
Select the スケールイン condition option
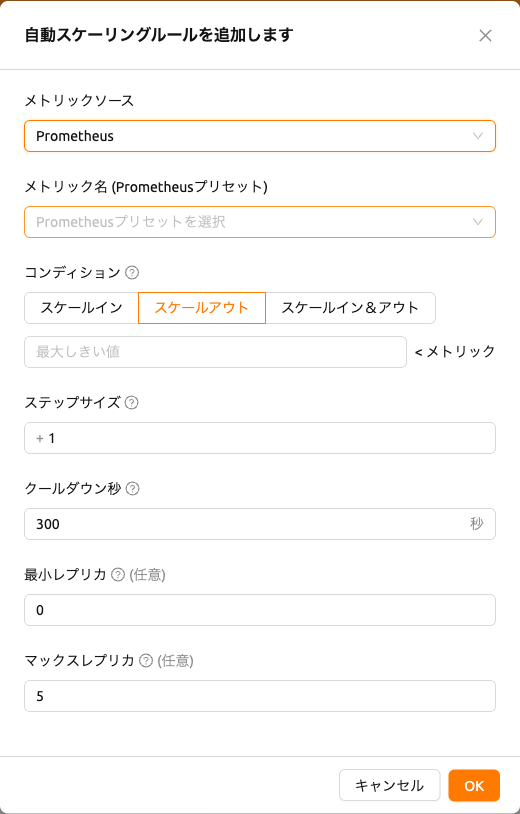81,308
